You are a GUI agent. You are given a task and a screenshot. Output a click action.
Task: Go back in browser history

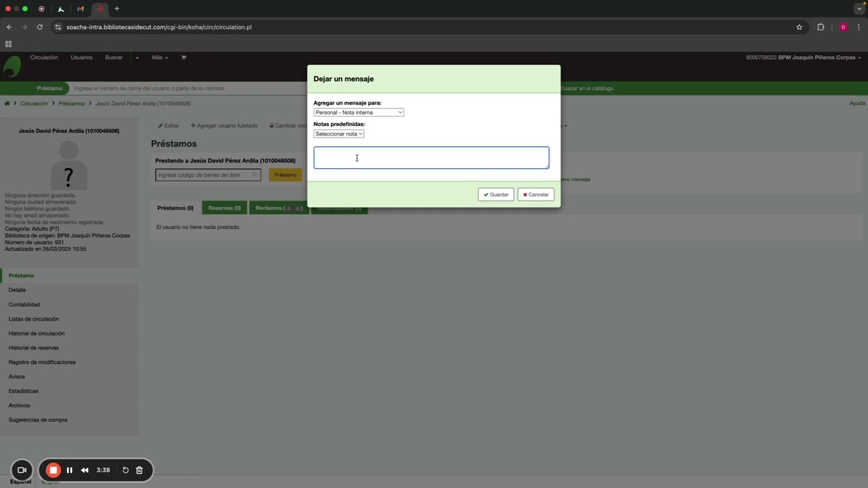point(9,27)
